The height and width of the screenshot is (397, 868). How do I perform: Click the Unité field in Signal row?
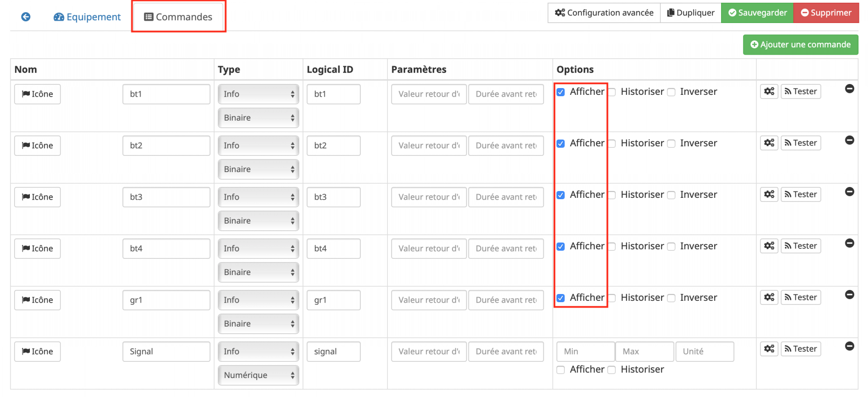704,352
